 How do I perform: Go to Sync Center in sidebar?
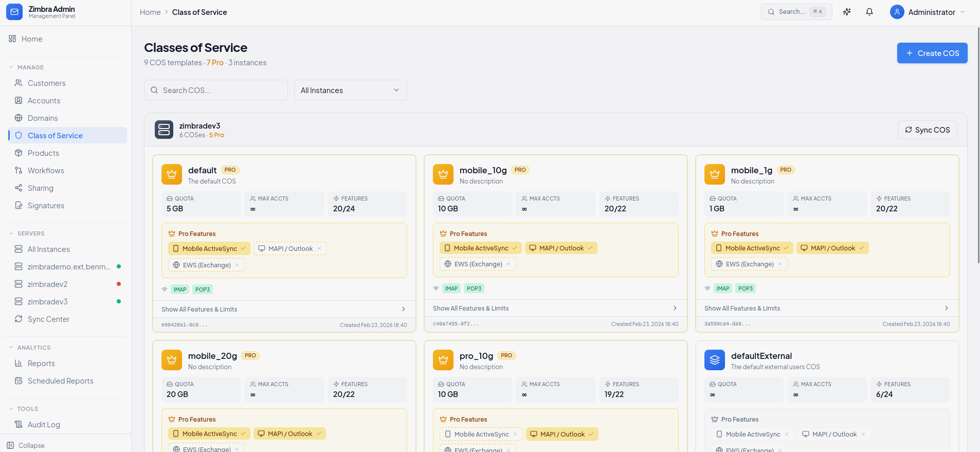point(48,319)
